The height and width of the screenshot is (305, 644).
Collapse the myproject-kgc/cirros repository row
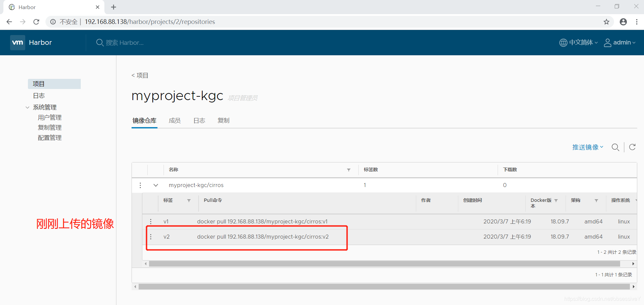pyautogui.click(x=156, y=185)
